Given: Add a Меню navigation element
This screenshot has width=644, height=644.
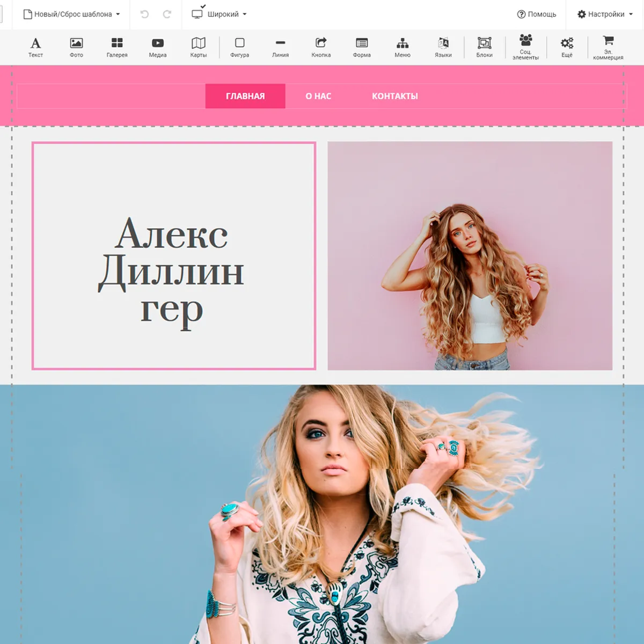Looking at the screenshot, I should click(x=402, y=47).
